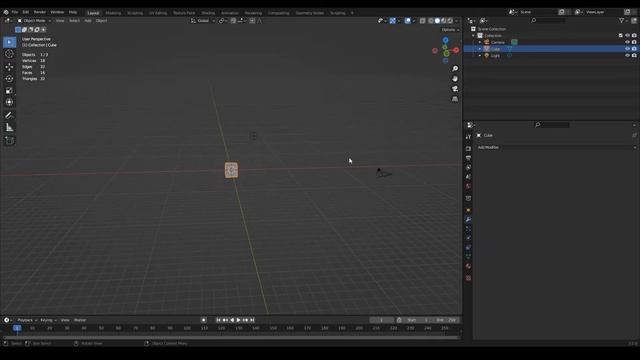Click the pan view hand icon

(455, 79)
